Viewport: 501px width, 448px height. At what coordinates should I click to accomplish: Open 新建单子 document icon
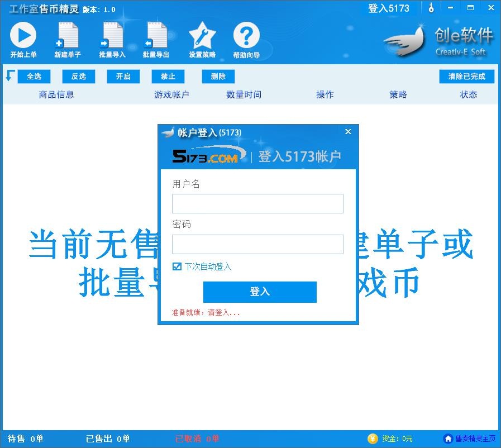pyautogui.click(x=68, y=35)
